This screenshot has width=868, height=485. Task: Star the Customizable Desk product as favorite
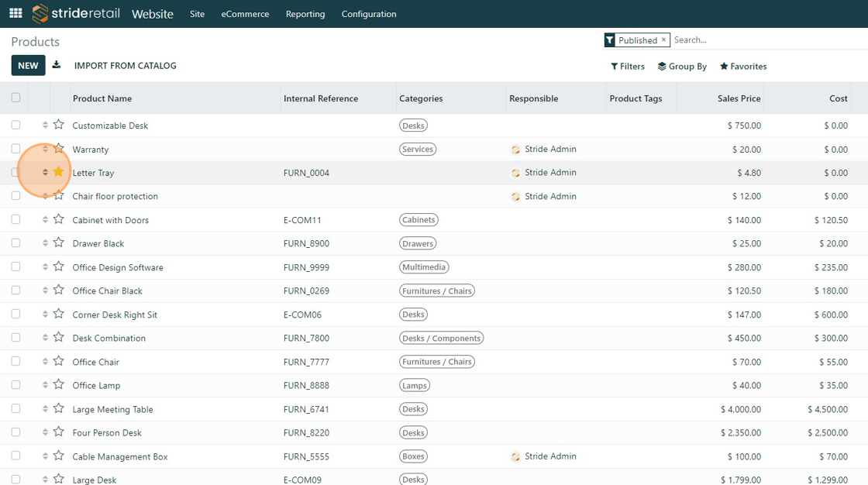click(x=59, y=125)
